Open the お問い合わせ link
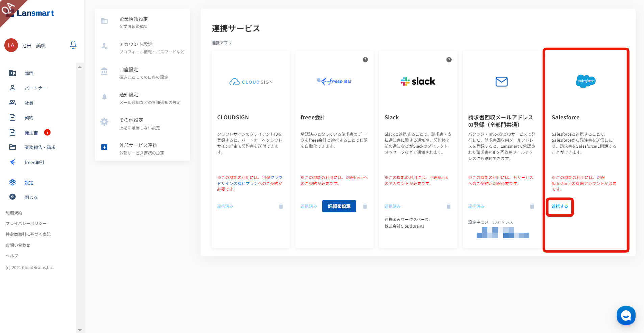The width and height of the screenshot is (644, 333). click(x=18, y=245)
